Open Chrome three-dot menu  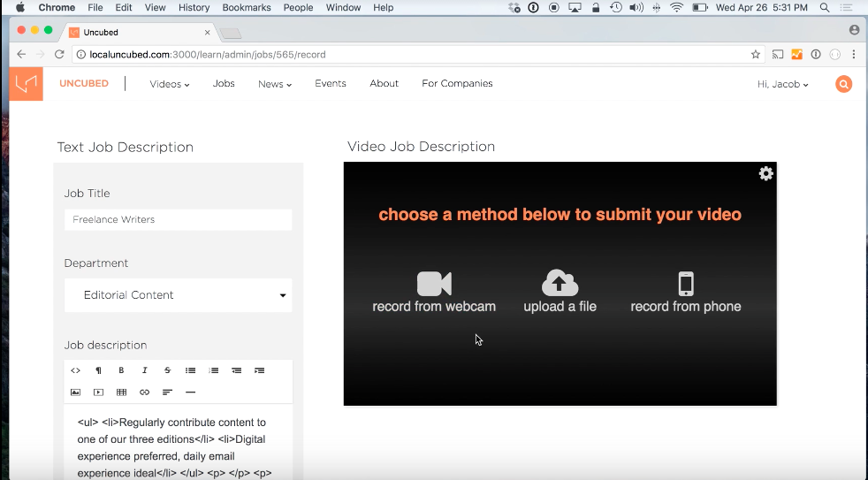coord(854,54)
